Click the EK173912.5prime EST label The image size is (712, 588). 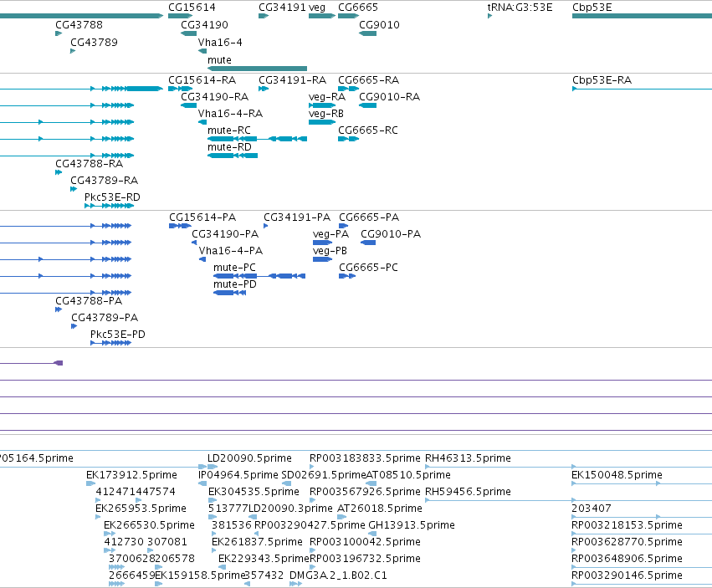pos(131,475)
